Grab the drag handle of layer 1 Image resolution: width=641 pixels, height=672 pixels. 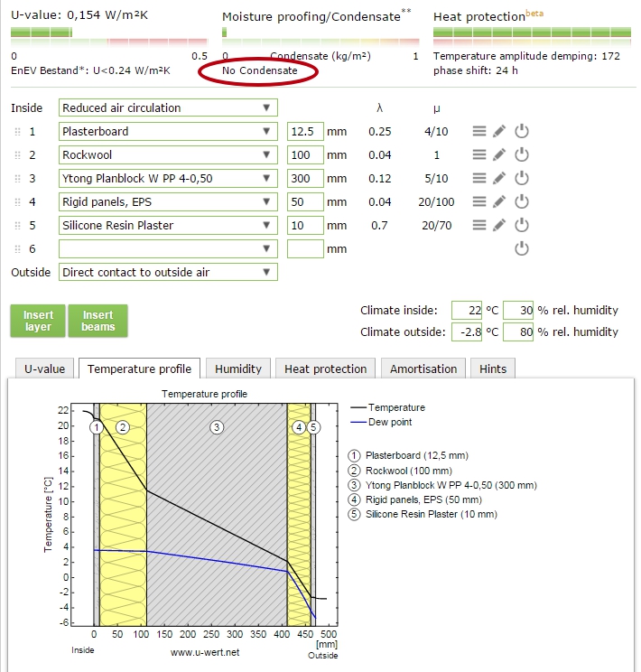(x=17, y=132)
